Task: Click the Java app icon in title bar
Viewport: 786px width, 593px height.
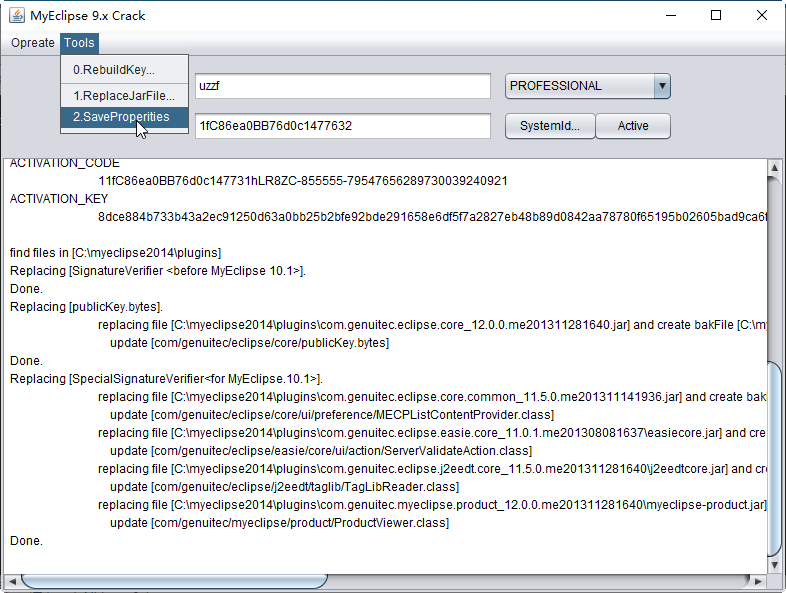Action: (17, 15)
